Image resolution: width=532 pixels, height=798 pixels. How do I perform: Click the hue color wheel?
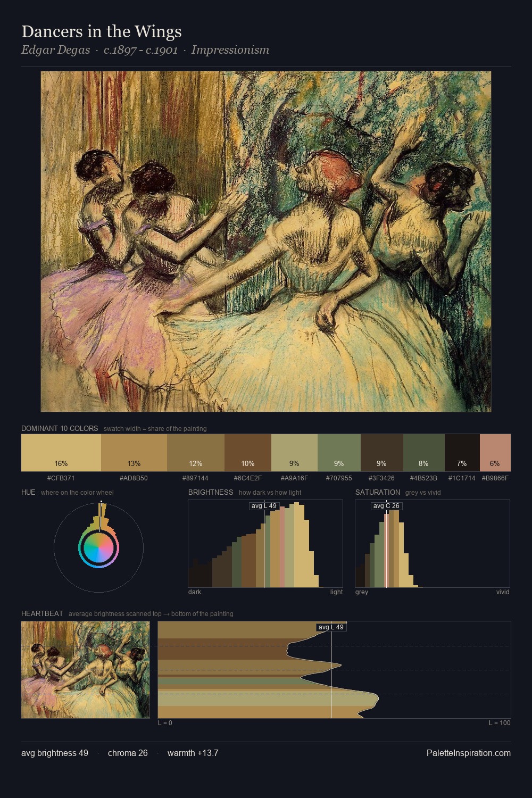point(98,547)
